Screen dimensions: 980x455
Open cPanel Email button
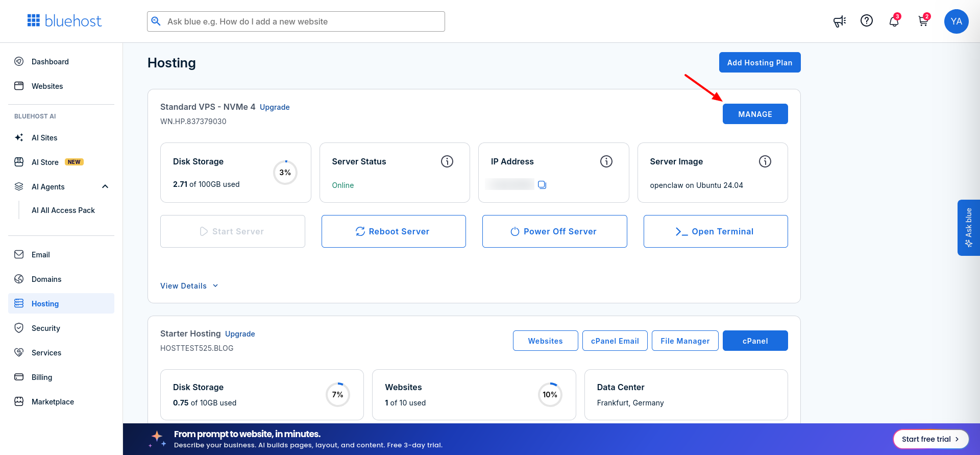(615, 341)
